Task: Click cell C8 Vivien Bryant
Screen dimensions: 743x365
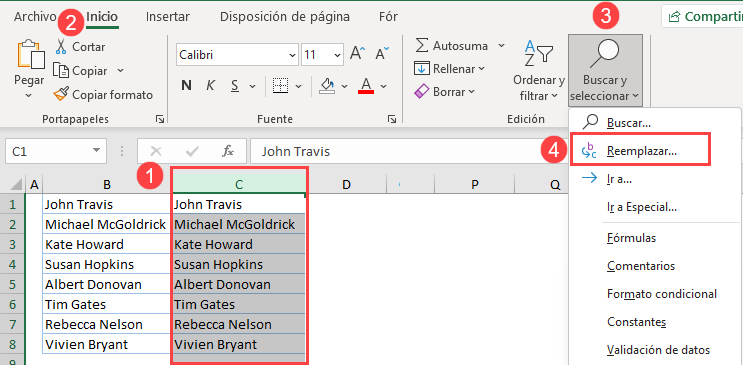Action: (x=239, y=344)
